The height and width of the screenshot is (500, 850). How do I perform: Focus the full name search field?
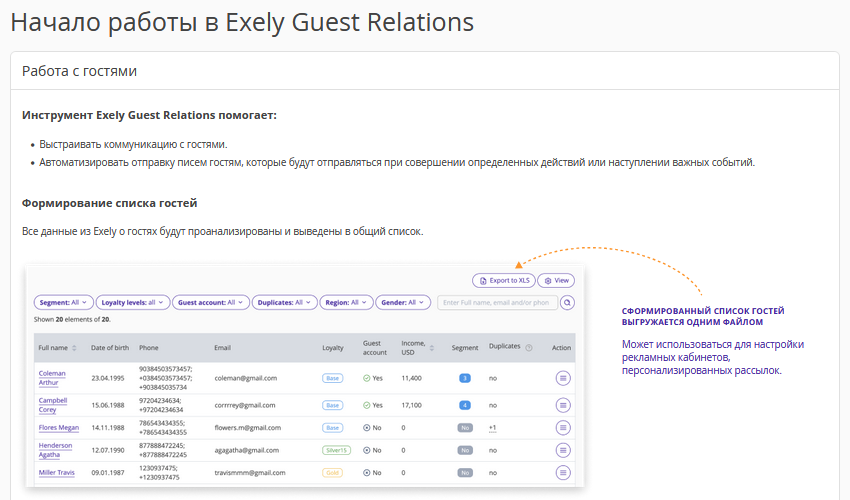[496, 302]
